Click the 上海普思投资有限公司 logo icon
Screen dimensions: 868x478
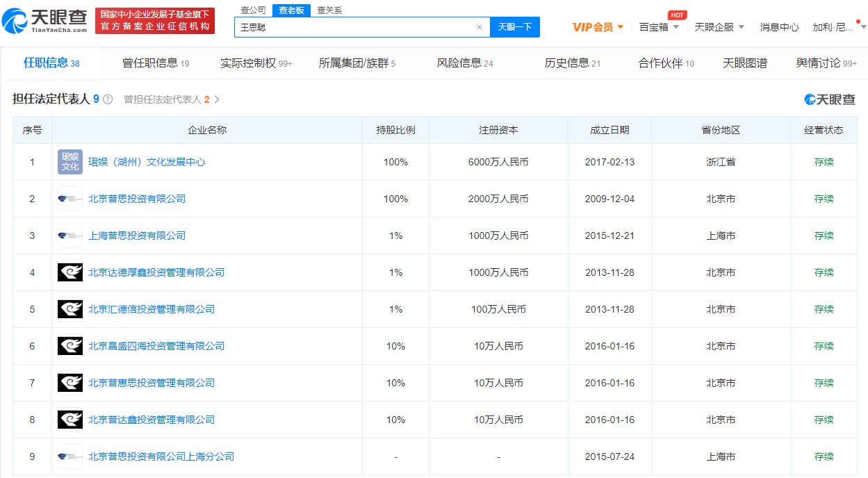70,236
